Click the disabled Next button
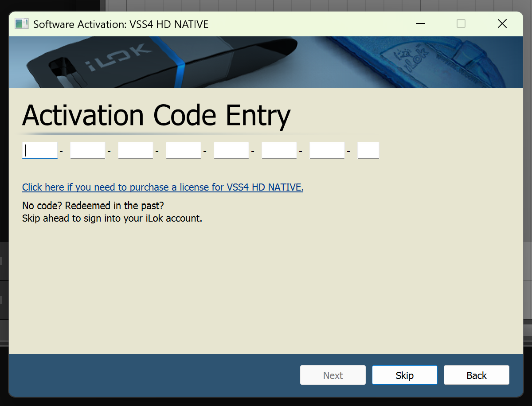Screen dimensions: 532x406 333,375
